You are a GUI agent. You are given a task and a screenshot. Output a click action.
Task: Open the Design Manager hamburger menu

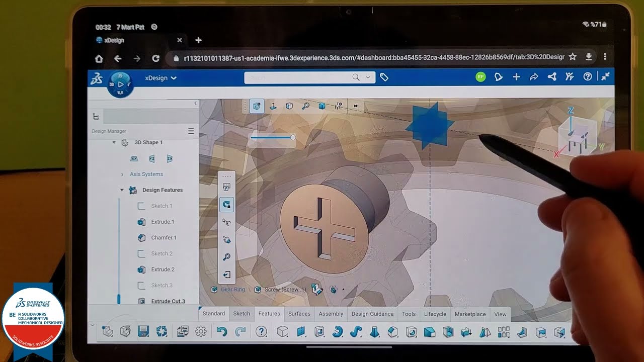(191, 131)
